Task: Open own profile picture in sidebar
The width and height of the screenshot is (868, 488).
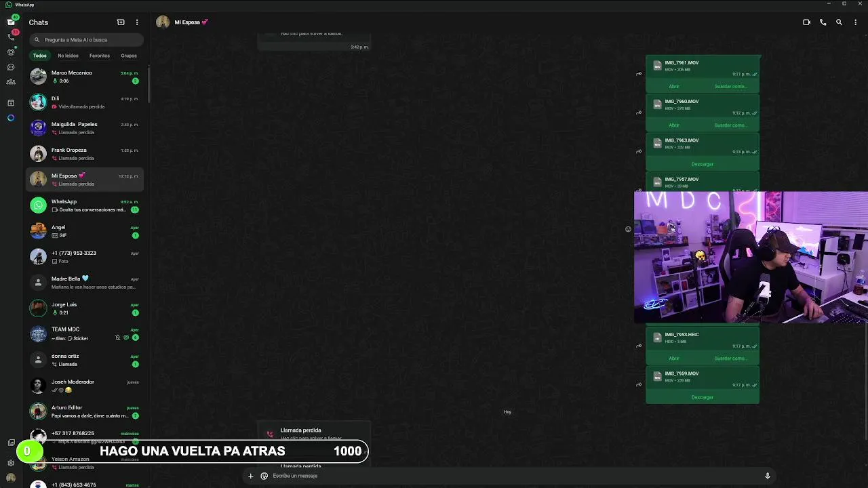Action: [11, 478]
